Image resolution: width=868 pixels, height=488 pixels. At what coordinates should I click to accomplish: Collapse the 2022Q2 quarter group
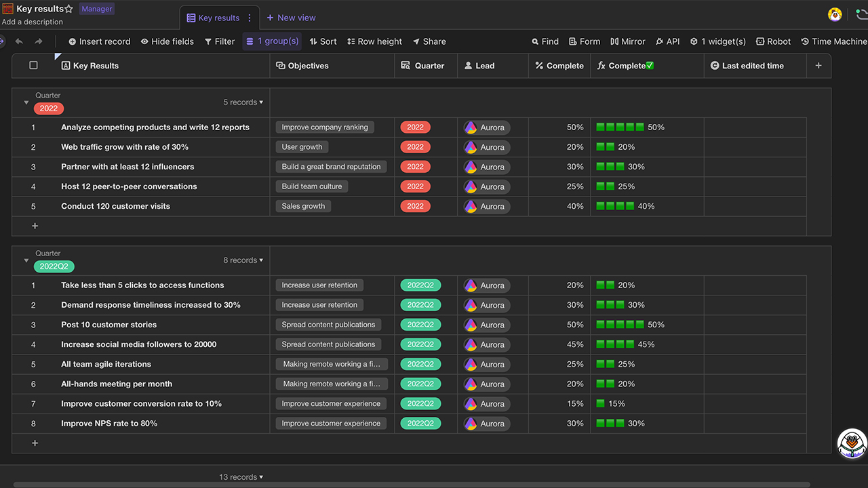pos(26,261)
